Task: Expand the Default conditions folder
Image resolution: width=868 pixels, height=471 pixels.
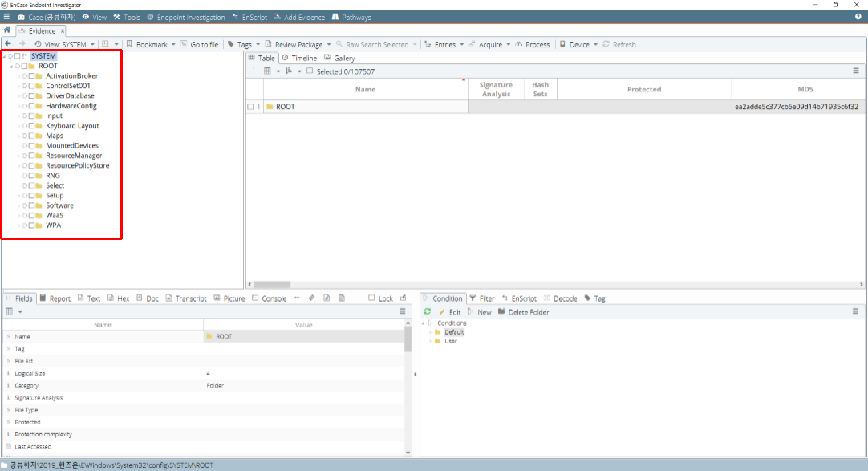Action: coord(431,332)
